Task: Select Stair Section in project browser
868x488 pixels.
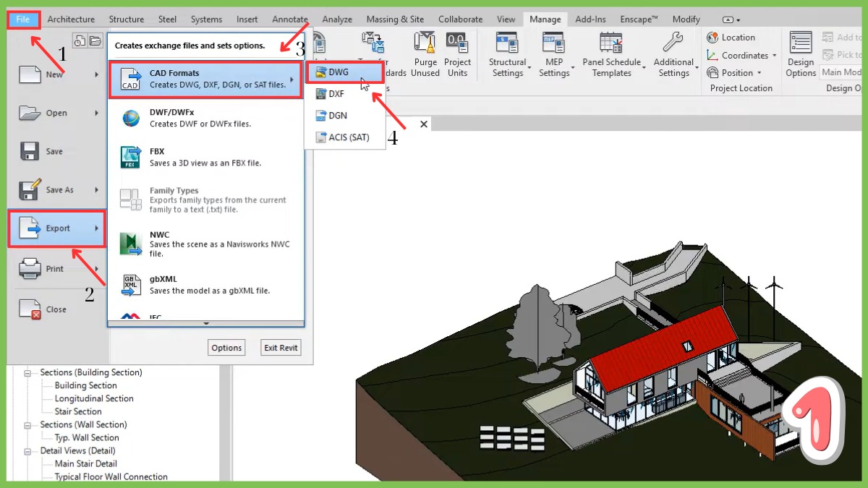Action: [78, 412]
